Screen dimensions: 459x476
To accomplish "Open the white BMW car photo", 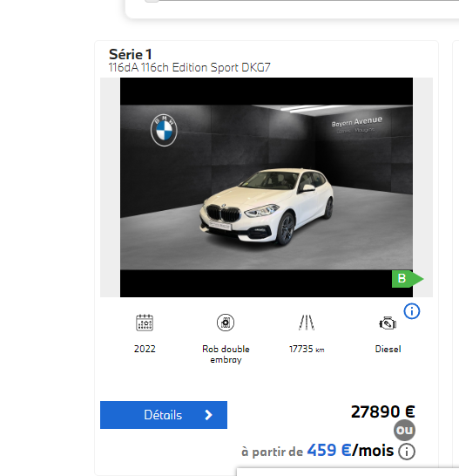I will tap(267, 187).
